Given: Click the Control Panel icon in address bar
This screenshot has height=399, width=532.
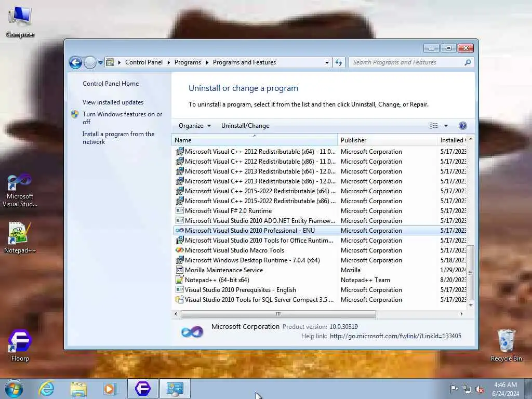Looking at the screenshot, I should coord(110,62).
